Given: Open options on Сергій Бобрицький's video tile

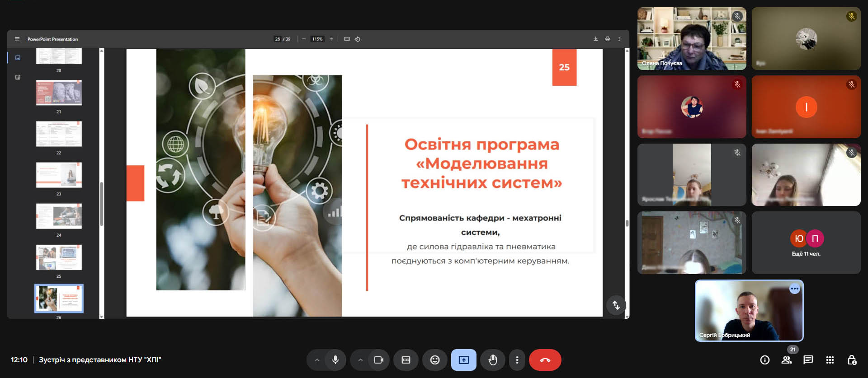Looking at the screenshot, I should [795, 289].
